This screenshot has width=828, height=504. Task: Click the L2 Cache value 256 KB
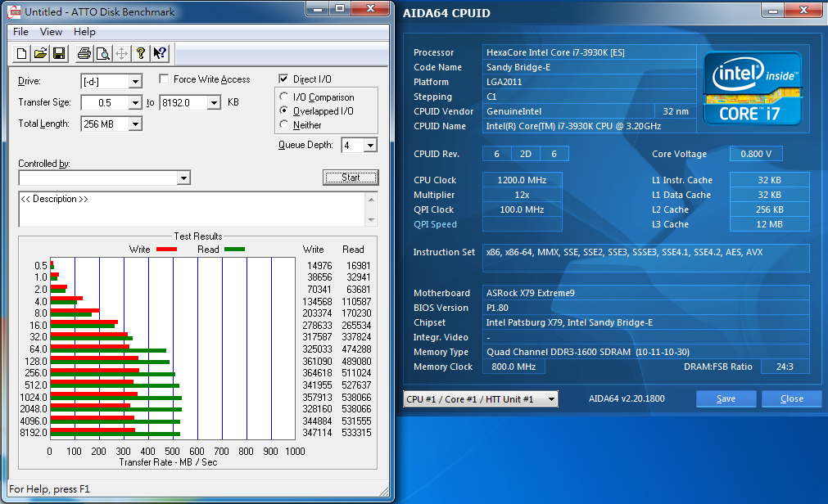pyautogui.click(x=769, y=209)
